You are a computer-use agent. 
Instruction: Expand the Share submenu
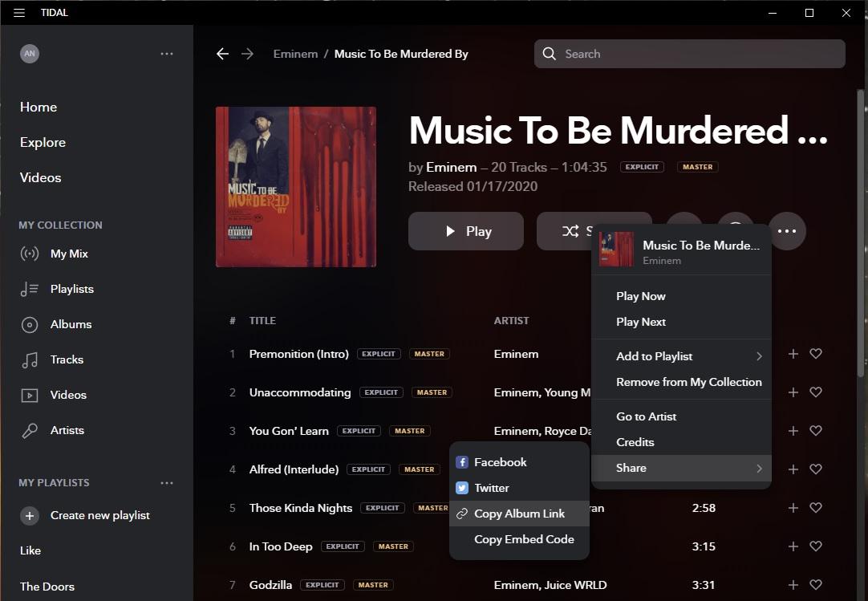[688, 468]
